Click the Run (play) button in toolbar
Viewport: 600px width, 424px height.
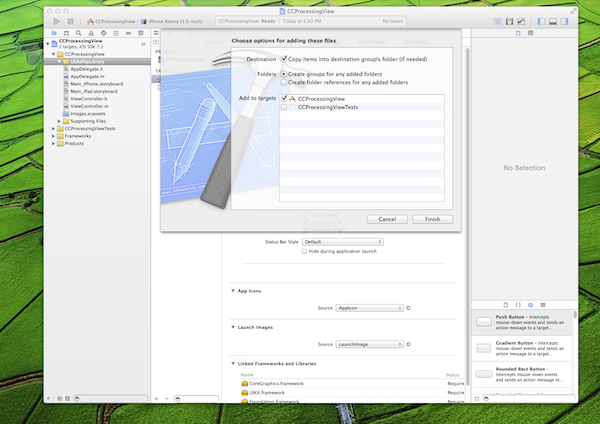(x=56, y=20)
